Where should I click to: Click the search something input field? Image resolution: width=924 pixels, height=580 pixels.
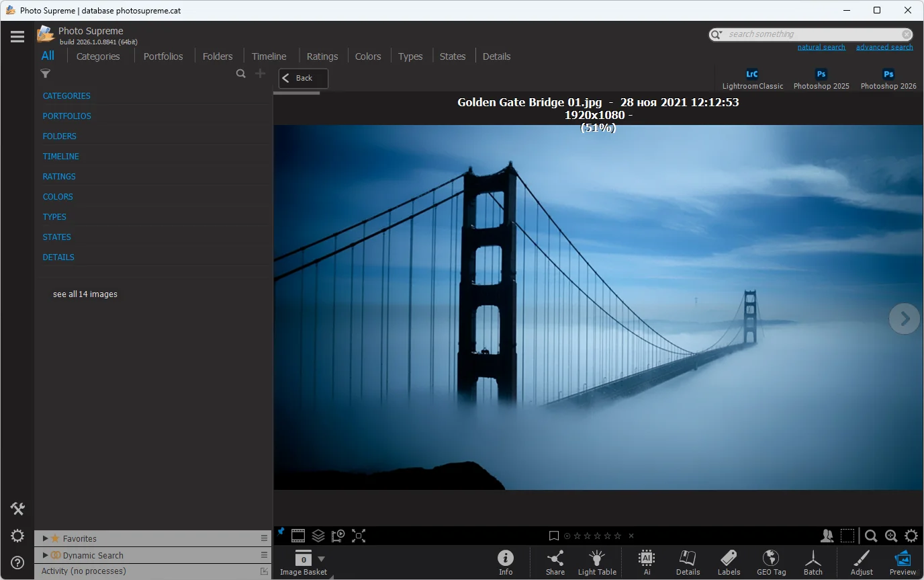[x=813, y=34]
